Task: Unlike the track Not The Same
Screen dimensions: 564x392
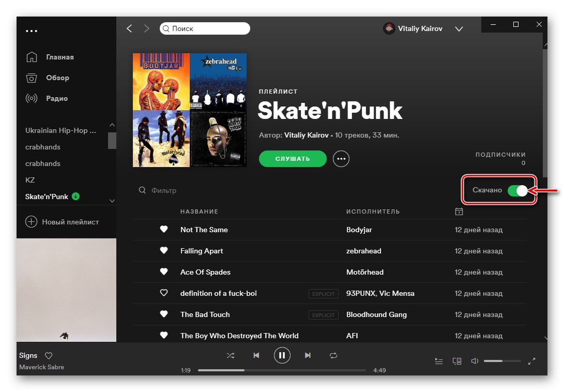Action: (164, 230)
